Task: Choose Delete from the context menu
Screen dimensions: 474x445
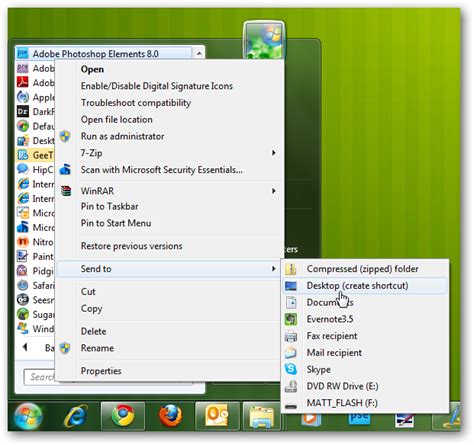Action: point(94,331)
